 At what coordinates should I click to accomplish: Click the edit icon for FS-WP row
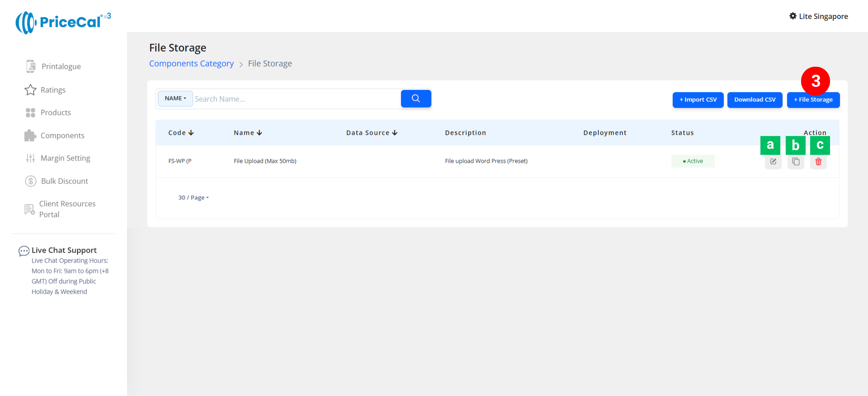point(773,162)
